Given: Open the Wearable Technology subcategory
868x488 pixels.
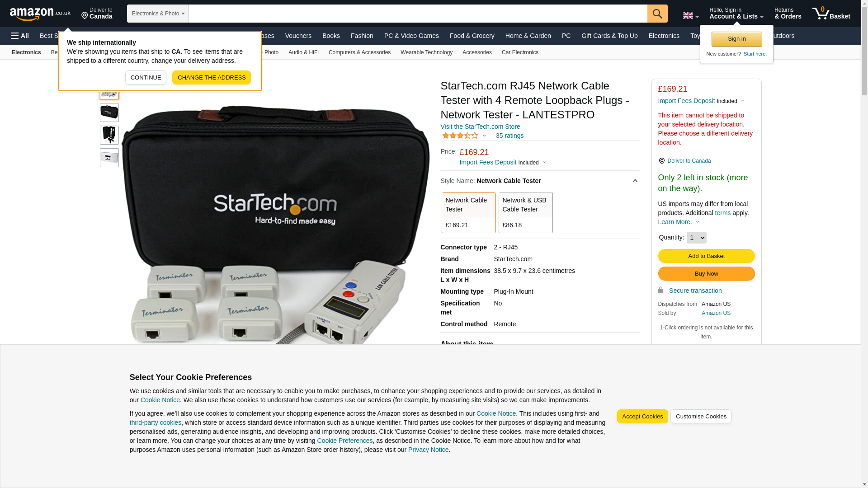Looking at the screenshot, I should coord(426,52).
